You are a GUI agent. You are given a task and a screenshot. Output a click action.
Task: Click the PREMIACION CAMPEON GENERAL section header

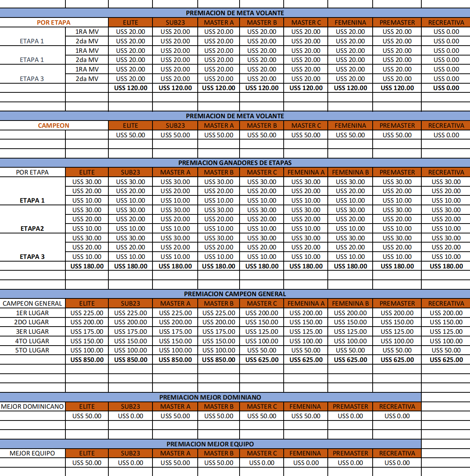(x=235, y=294)
